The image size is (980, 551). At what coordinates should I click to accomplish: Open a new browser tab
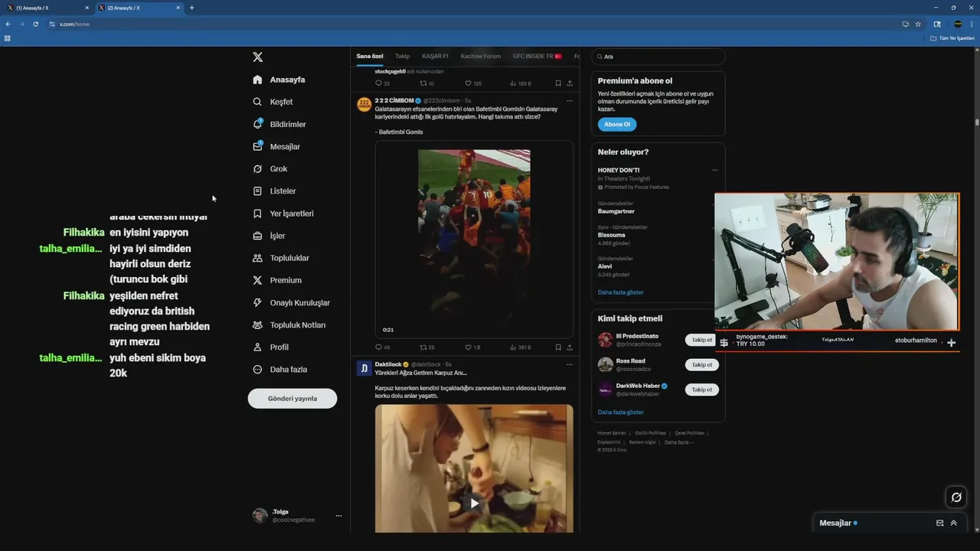[x=191, y=8]
